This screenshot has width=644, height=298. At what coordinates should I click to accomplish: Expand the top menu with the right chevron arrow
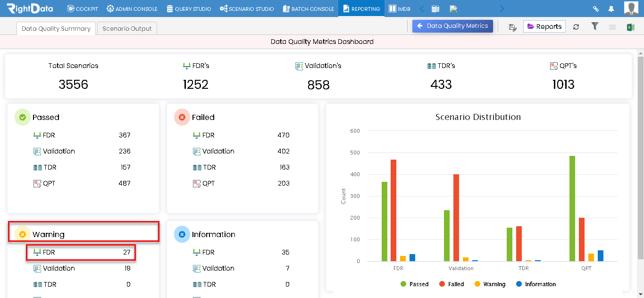coord(502,9)
